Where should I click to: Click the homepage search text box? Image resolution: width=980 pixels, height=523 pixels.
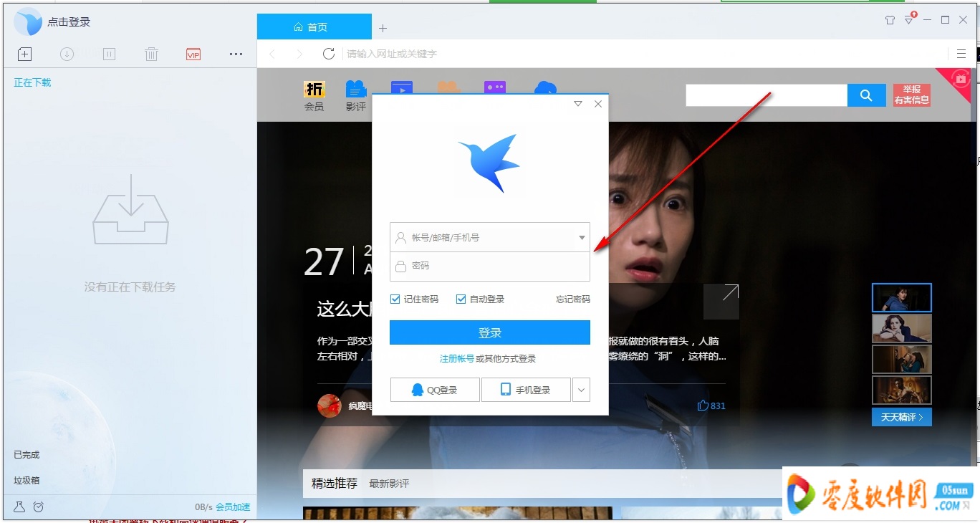coord(767,95)
